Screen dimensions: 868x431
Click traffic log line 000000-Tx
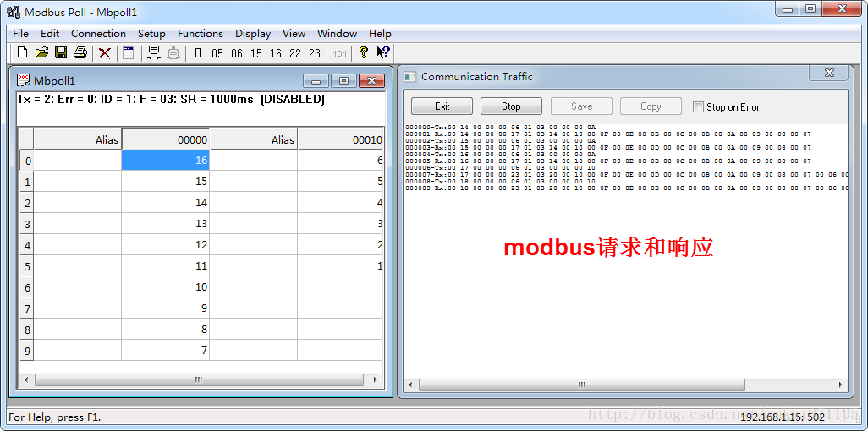point(501,128)
